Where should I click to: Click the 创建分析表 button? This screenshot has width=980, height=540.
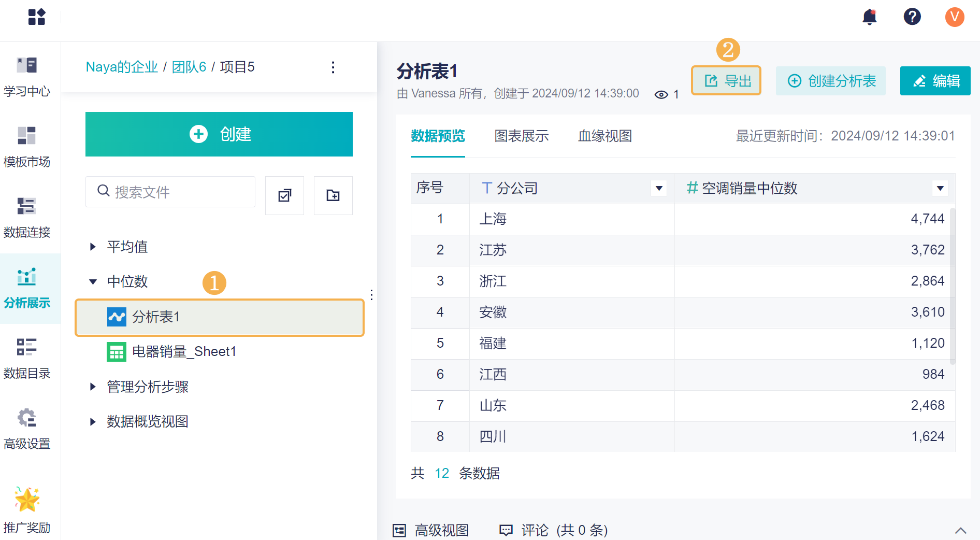831,81
